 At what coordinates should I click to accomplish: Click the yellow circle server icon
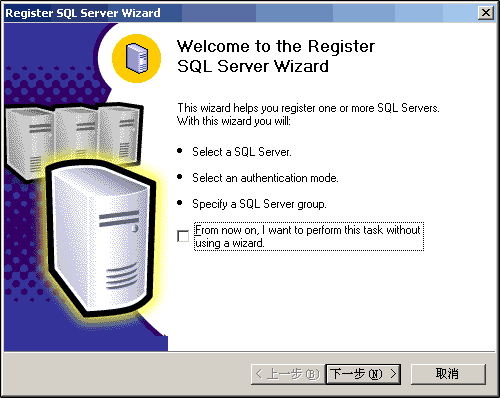coord(136,58)
